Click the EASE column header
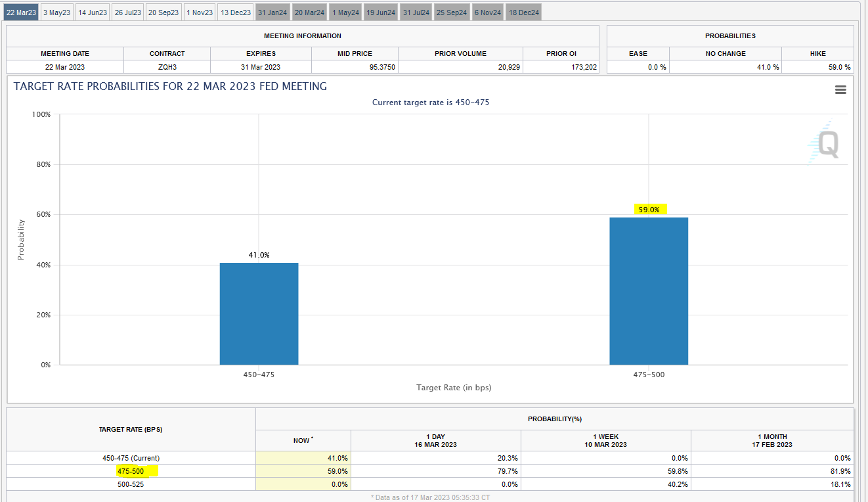 [638, 53]
